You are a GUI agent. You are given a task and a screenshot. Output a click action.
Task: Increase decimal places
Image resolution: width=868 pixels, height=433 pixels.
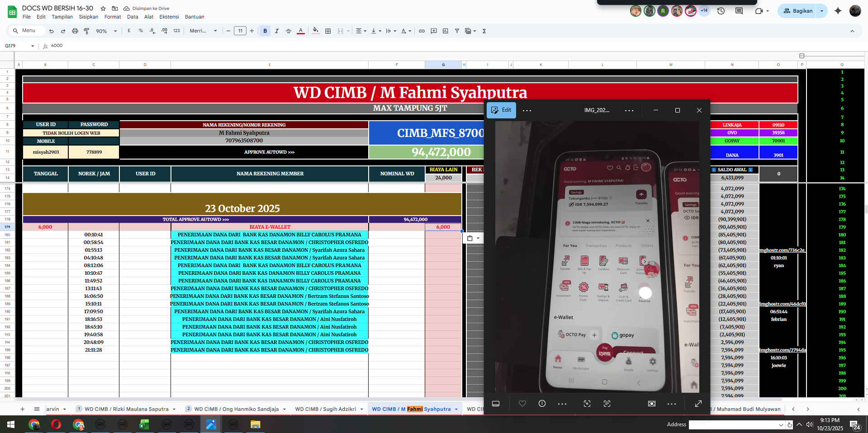[x=164, y=31]
